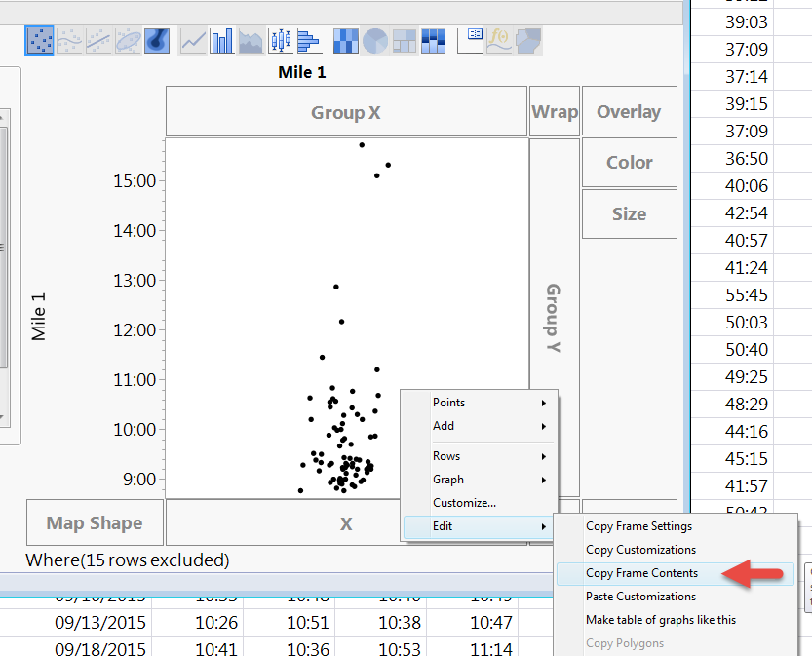Image resolution: width=812 pixels, height=656 pixels.
Task: Select the Color drop zone
Action: pos(629,162)
